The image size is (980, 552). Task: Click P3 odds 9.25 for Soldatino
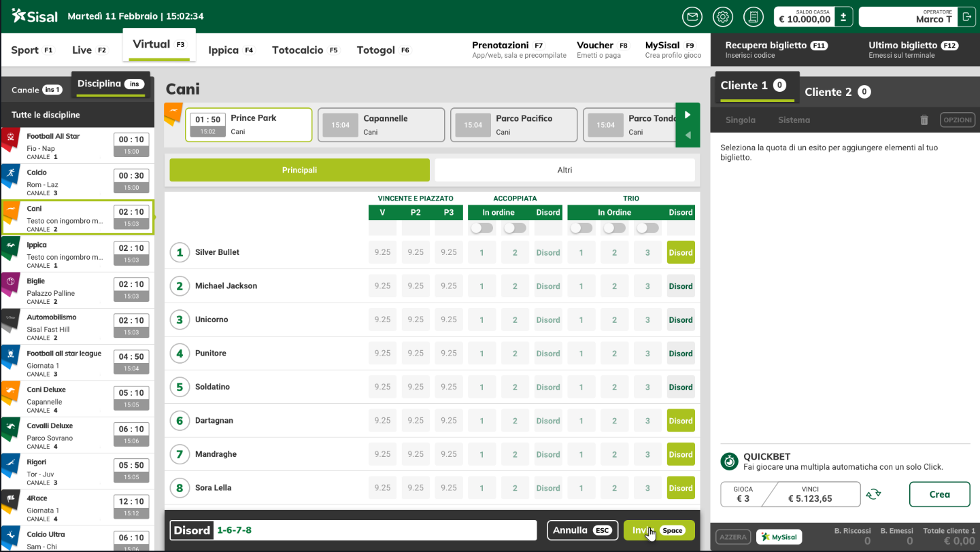point(448,387)
